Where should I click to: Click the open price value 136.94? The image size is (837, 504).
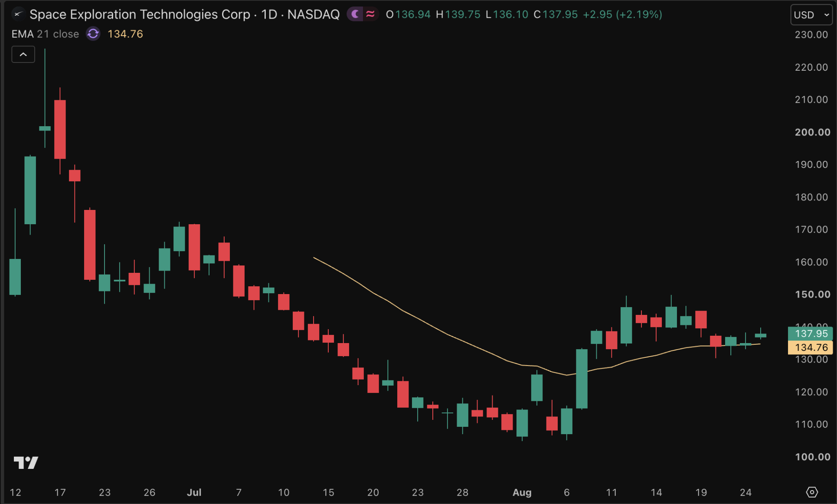pos(413,14)
